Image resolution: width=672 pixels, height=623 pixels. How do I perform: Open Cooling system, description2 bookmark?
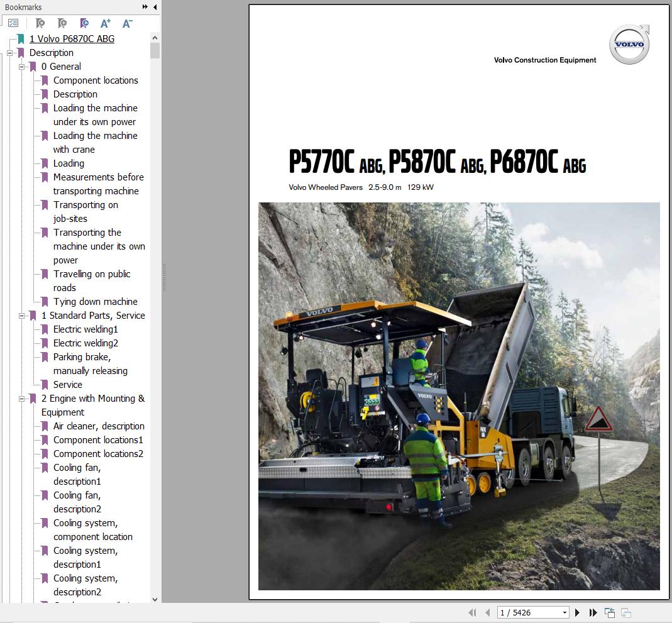point(85,585)
